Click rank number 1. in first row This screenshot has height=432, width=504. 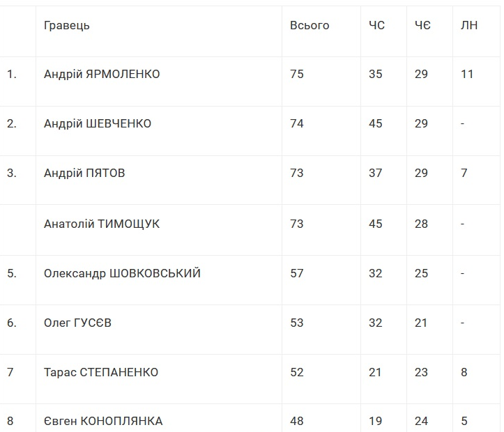point(12,74)
